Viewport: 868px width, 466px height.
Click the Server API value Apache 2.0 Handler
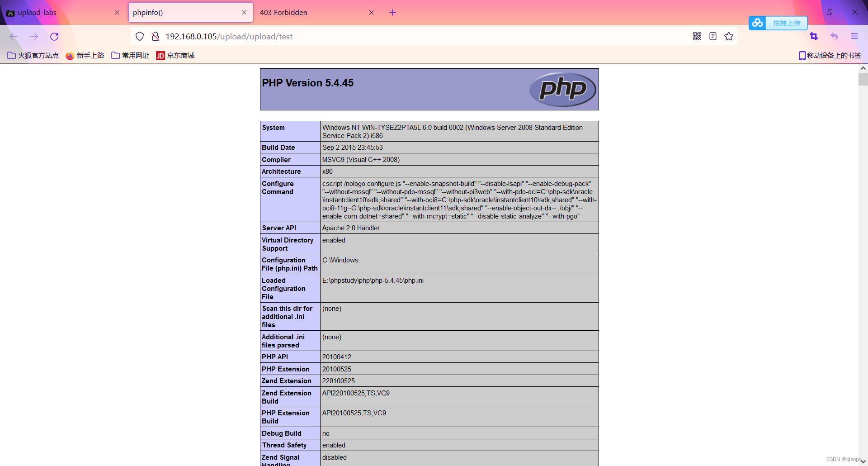point(351,228)
